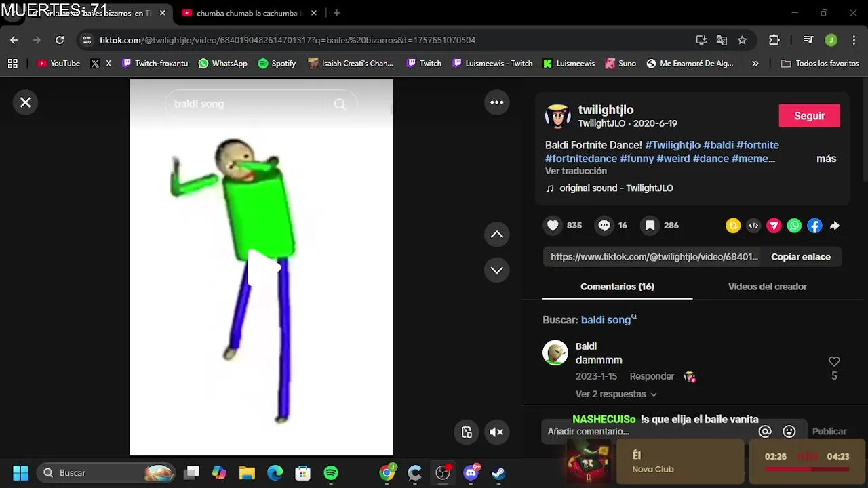
Task: Open the three-dot video options menu
Action: 497,102
